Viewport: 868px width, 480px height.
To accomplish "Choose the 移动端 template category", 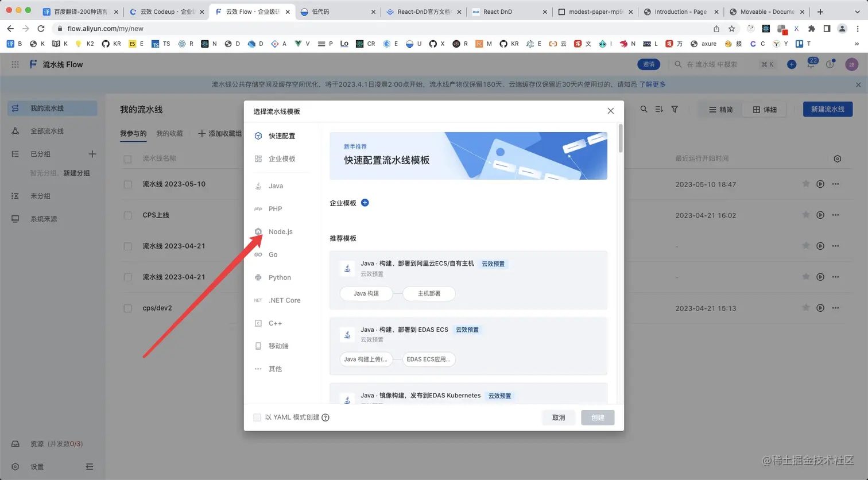I will coord(278,346).
